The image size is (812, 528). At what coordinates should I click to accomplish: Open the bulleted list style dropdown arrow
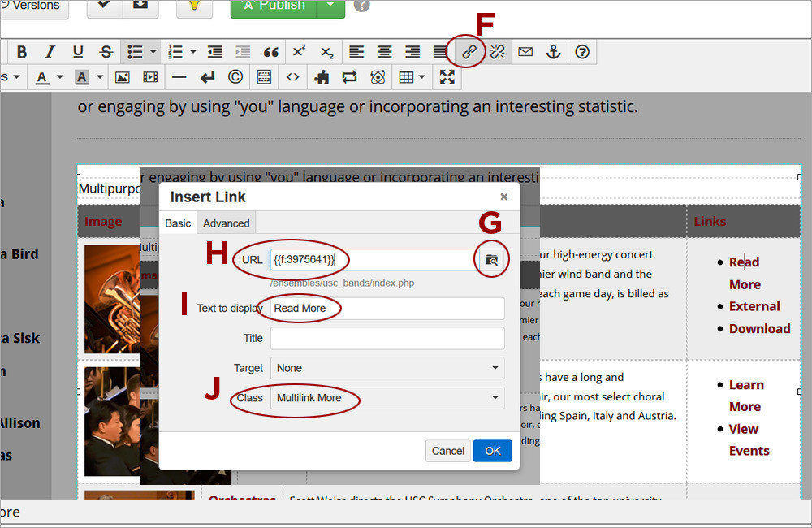point(153,52)
